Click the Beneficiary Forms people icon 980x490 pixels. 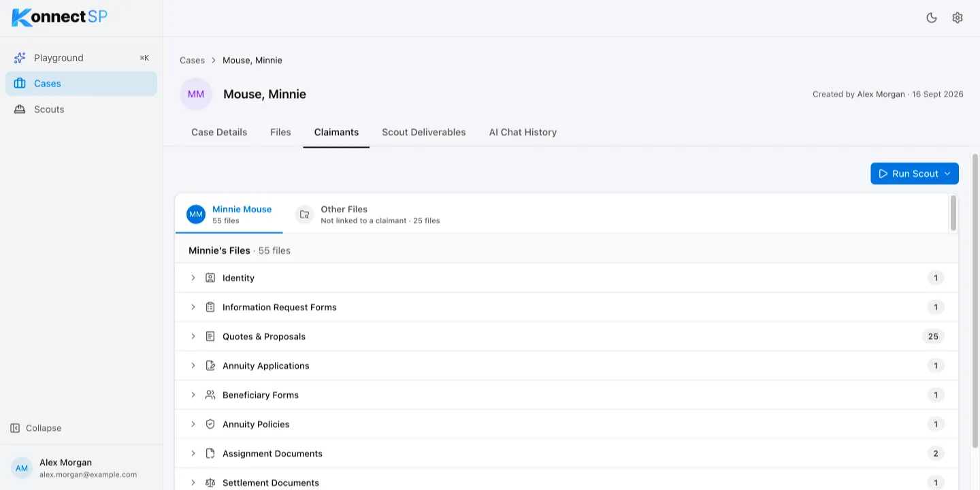tap(210, 395)
